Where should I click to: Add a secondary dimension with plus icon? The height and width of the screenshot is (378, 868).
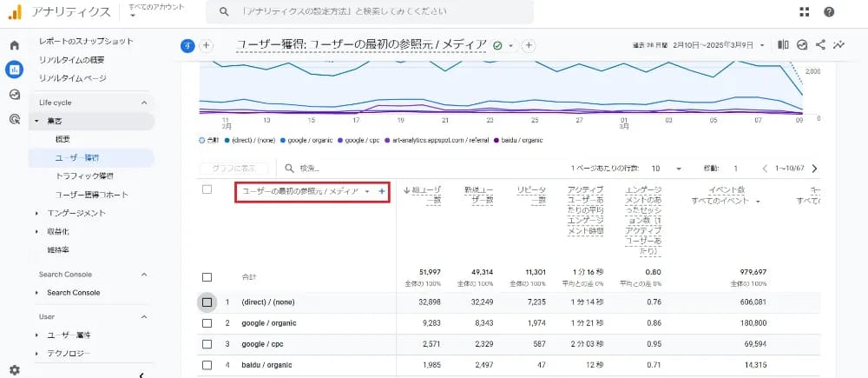coord(382,191)
